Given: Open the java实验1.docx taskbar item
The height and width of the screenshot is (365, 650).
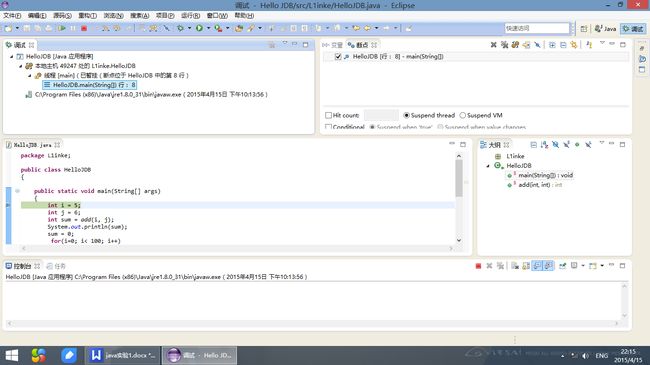Looking at the screenshot, I should [x=123, y=355].
